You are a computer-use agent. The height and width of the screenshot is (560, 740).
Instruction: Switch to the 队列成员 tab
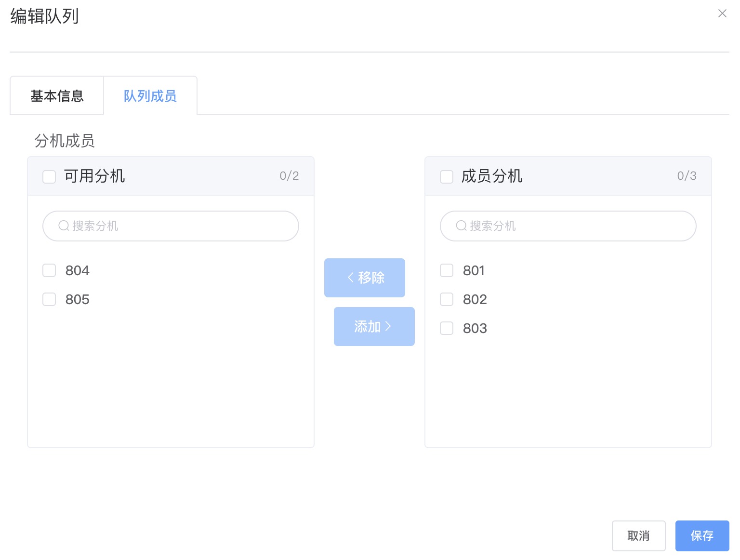pos(150,96)
